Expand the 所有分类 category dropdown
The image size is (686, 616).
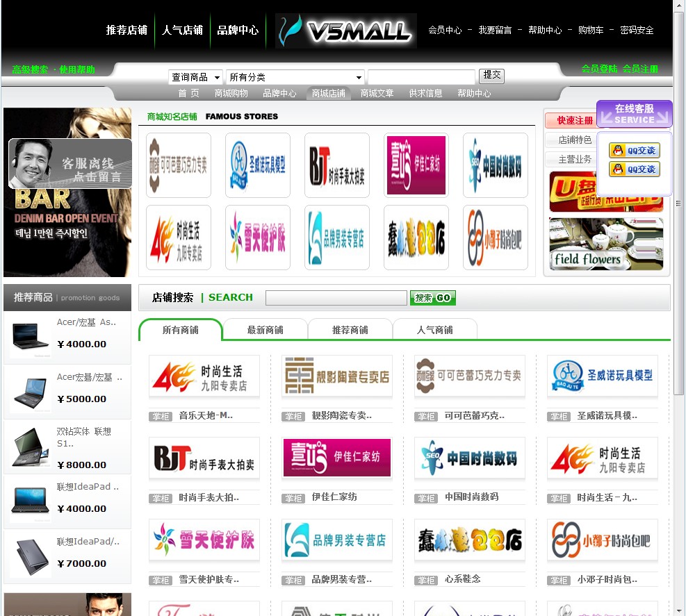click(295, 77)
